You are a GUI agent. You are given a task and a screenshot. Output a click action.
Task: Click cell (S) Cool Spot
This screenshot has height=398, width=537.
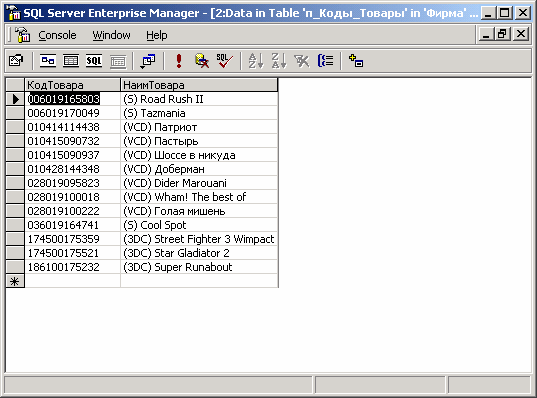tap(199, 225)
